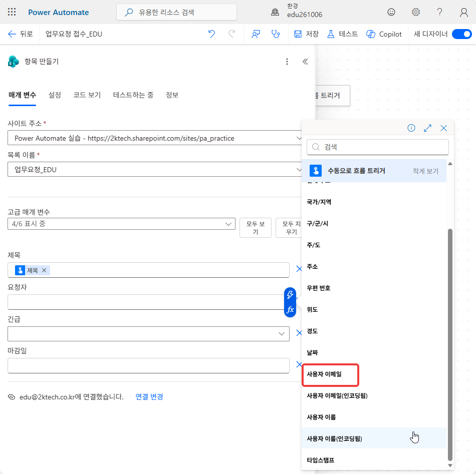This screenshot has height=474, width=476.
Task: Open feedback smiley icon
Action: (x=391, y=12)
